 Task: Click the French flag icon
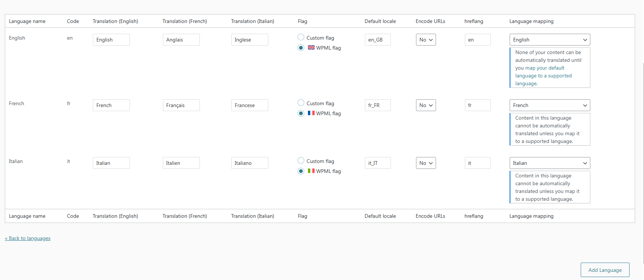(311, 113)
